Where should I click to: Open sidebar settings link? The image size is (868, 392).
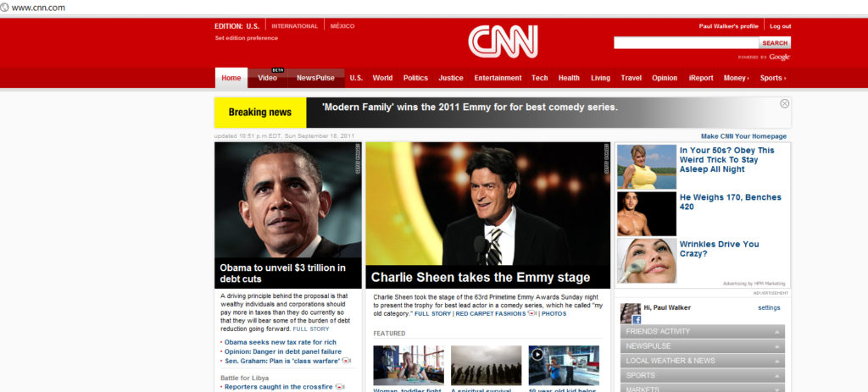point(769,307)
